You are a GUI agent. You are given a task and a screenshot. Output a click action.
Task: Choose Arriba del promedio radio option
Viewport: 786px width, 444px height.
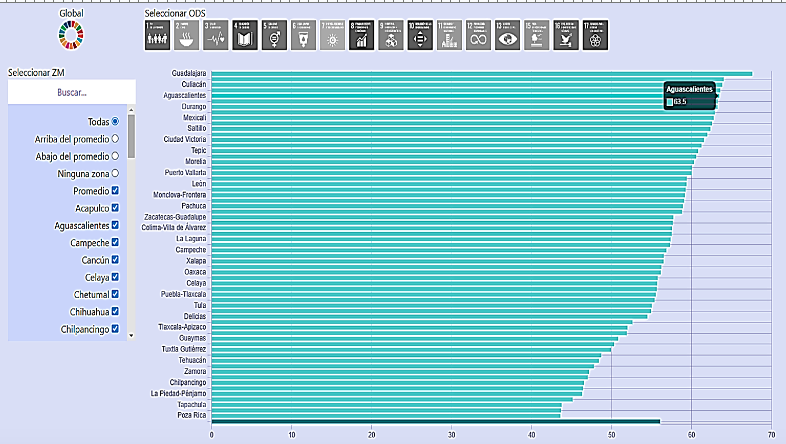(x=116, y=139)
